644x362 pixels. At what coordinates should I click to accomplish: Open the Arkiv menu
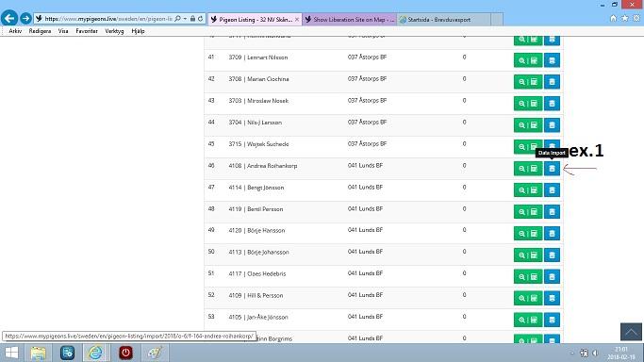click(15, 31)
